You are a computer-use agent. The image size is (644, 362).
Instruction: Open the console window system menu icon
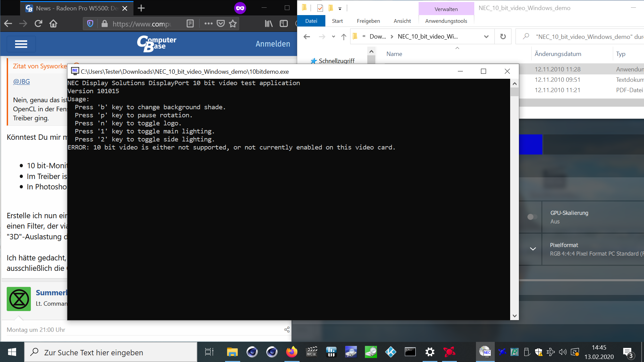coord(75,71)
